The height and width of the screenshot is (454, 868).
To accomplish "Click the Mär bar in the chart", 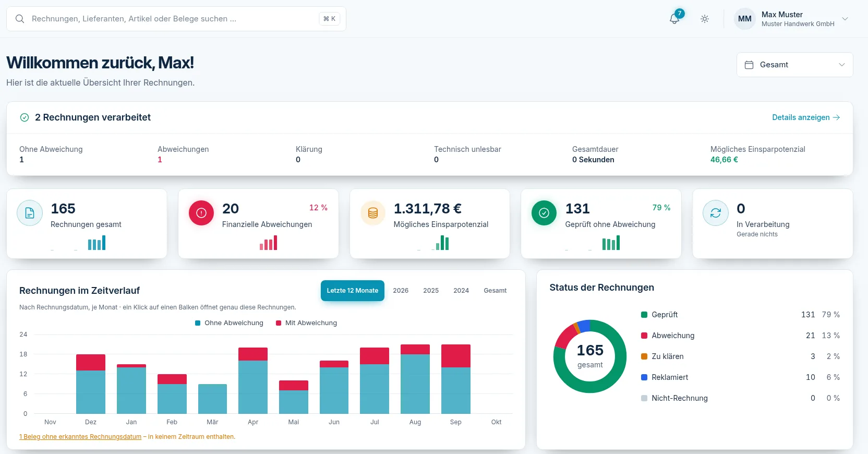I will point(212,399).
